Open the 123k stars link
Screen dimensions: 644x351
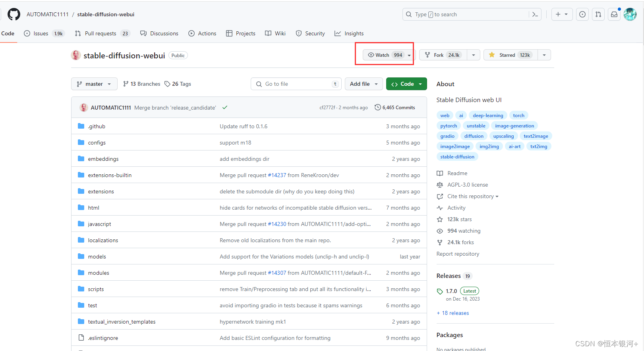[460, 219]
